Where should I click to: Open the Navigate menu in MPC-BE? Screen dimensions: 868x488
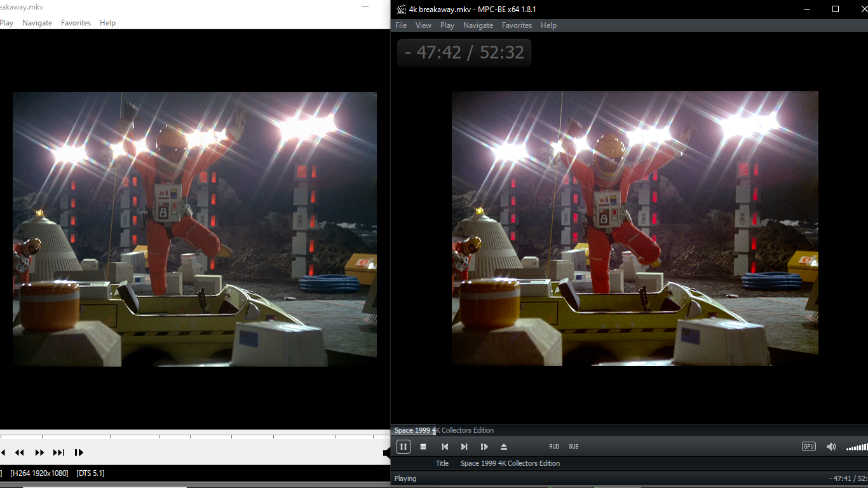(x=478, y=25)
